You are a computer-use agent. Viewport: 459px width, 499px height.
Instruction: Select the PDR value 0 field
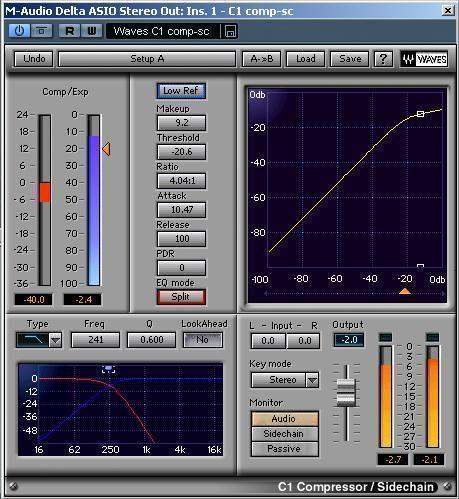[181, 268]
